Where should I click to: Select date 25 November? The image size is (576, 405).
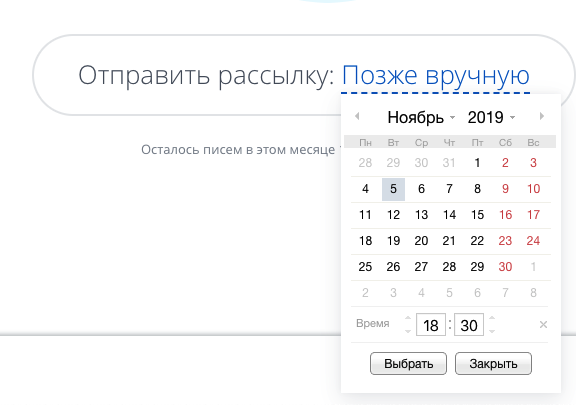(x=365, y=267)
